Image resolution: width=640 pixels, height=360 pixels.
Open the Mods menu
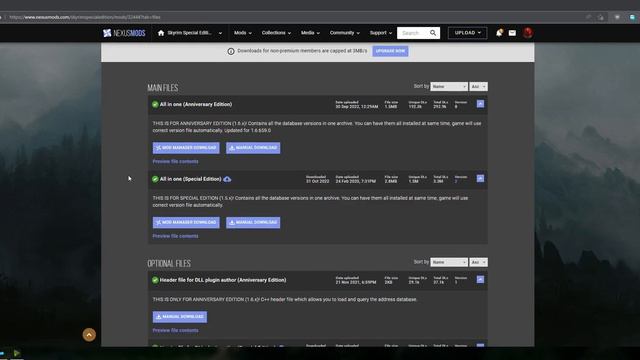242,33
